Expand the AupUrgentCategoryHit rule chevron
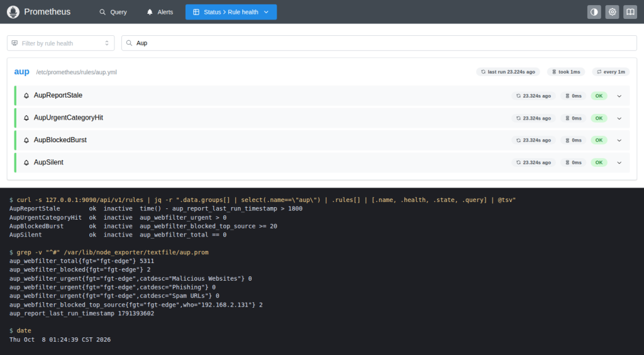Viewport: 644px width, 355px height. (619, 118)
